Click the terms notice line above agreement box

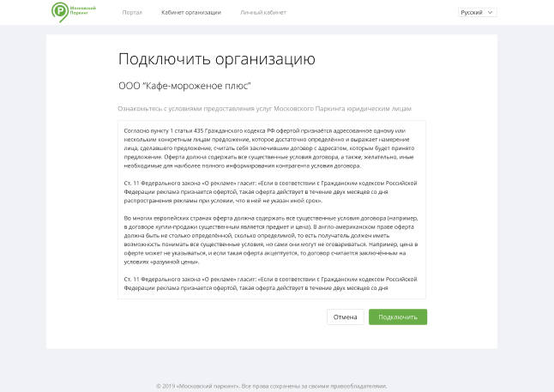[x=264, y=109]
